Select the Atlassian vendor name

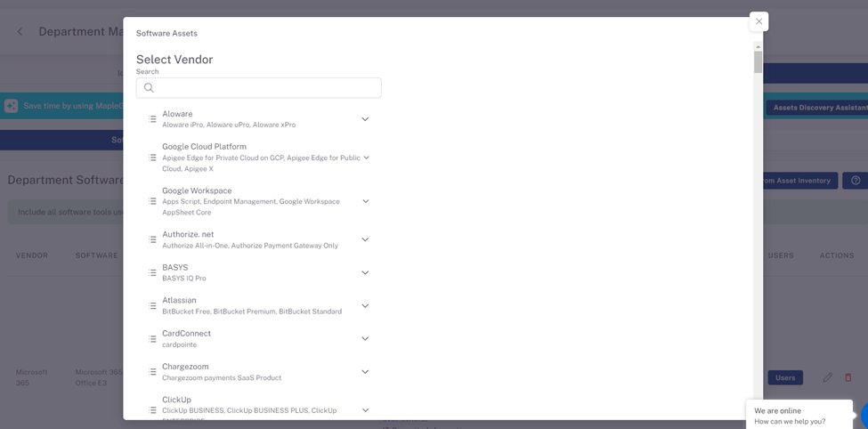click(179, 300)
